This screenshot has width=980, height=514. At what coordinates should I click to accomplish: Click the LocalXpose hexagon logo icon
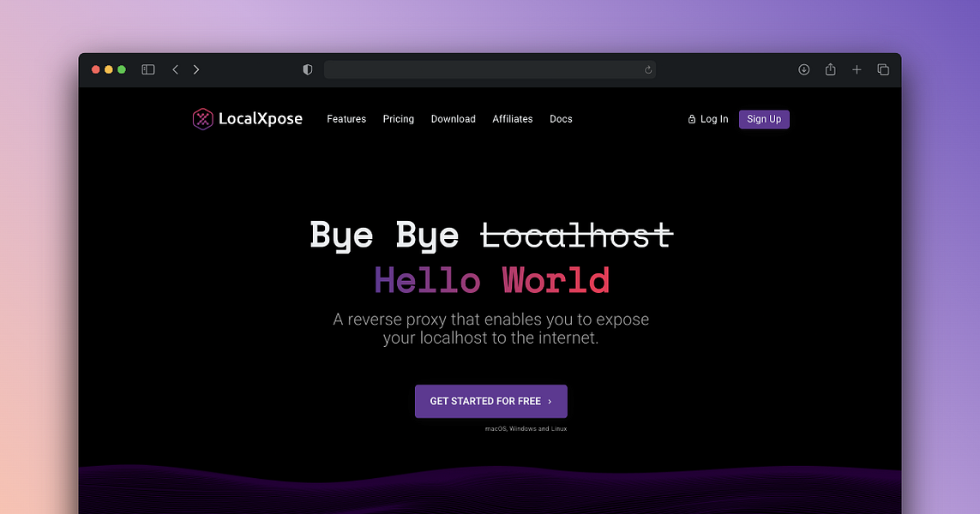(202, 119)
